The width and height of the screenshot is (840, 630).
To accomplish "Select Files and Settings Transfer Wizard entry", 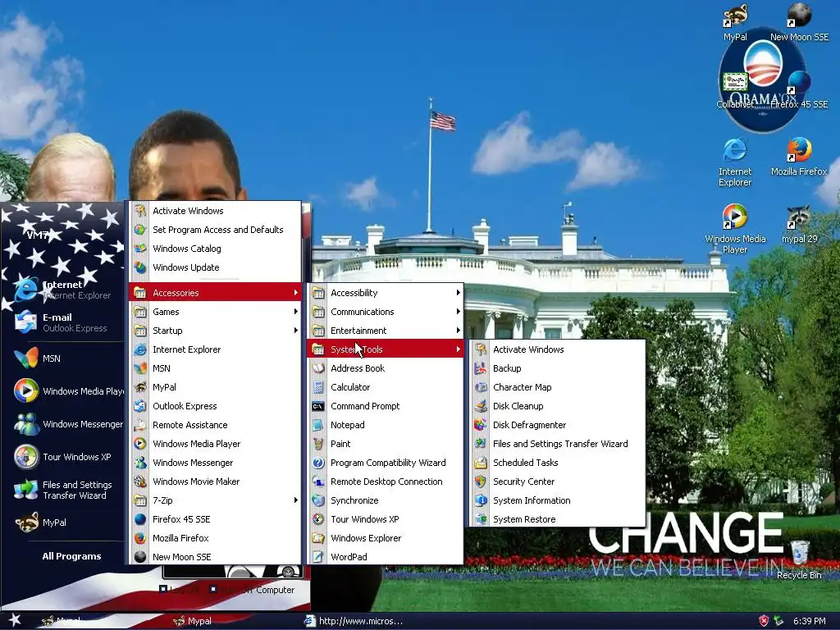I will coord(557,444).
